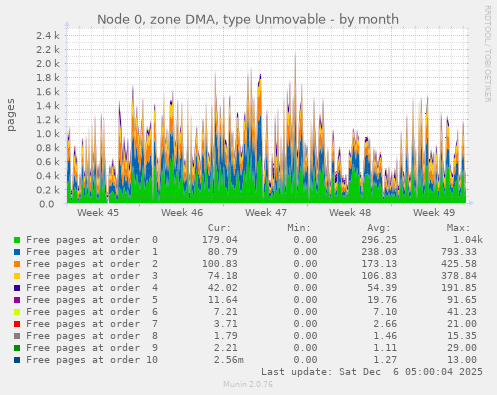Click the magenta order 5 legend swatch
The image size is (497, 395).
[17, 300]
